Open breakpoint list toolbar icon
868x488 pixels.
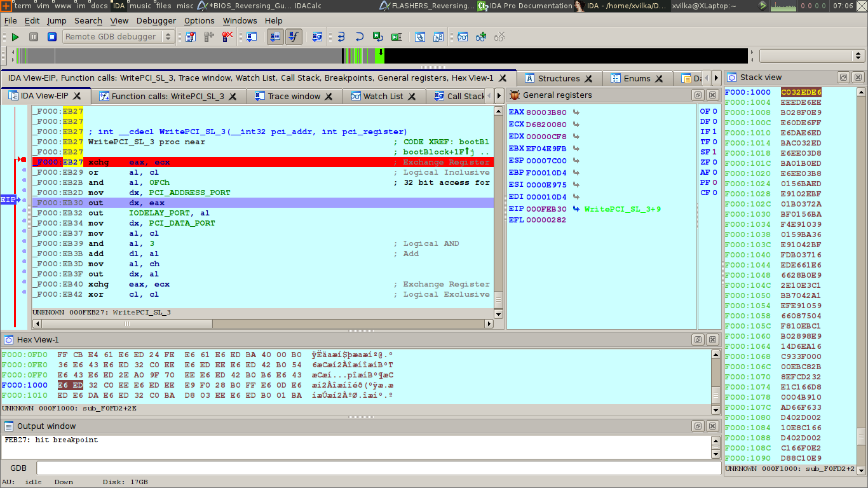[x=191, y=37]
